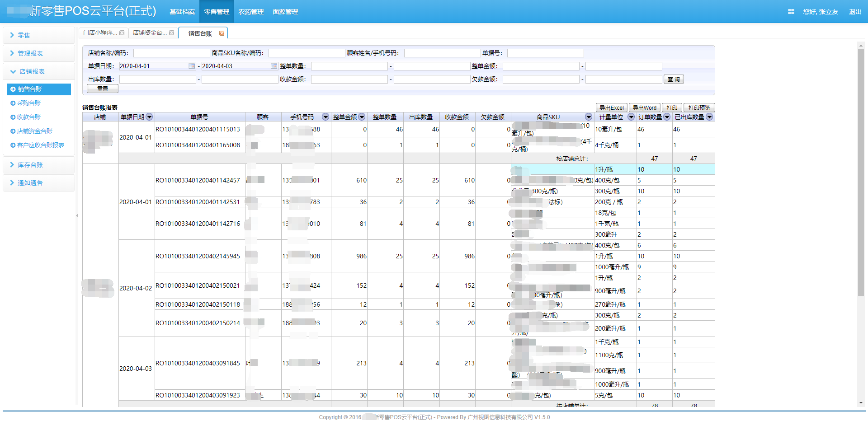Click the 查询 search button

(674, 79)
